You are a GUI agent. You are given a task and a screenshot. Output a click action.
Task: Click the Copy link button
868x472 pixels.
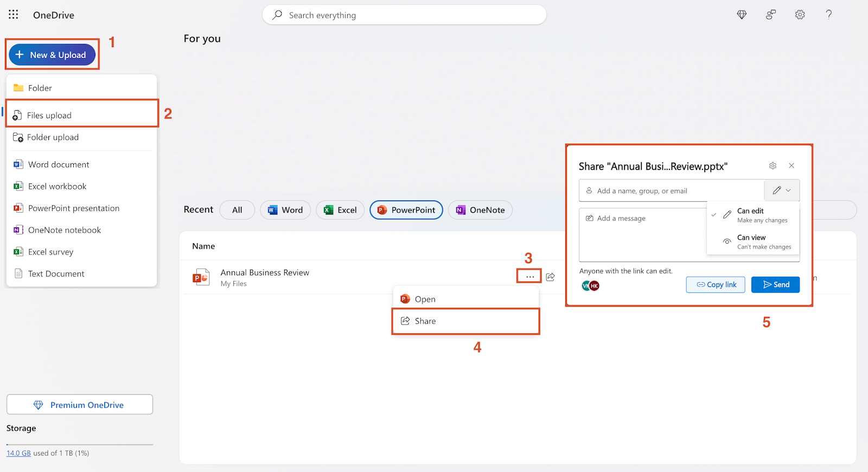pyautogui.click(x=716, y=285)
